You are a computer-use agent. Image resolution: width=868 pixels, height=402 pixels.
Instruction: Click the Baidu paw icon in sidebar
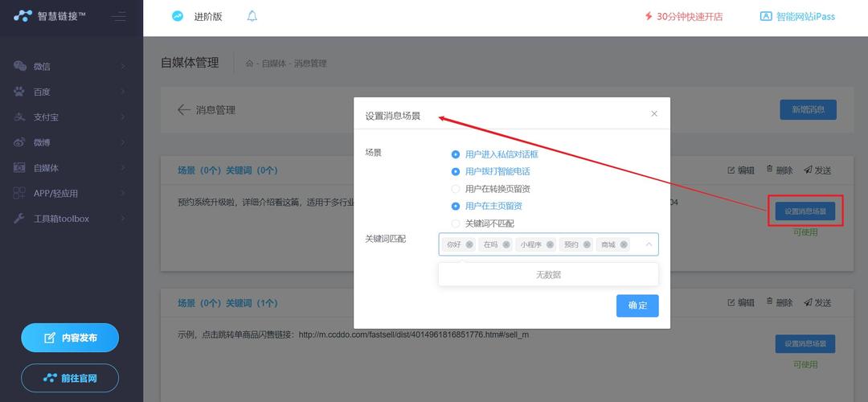coord(19,92)
